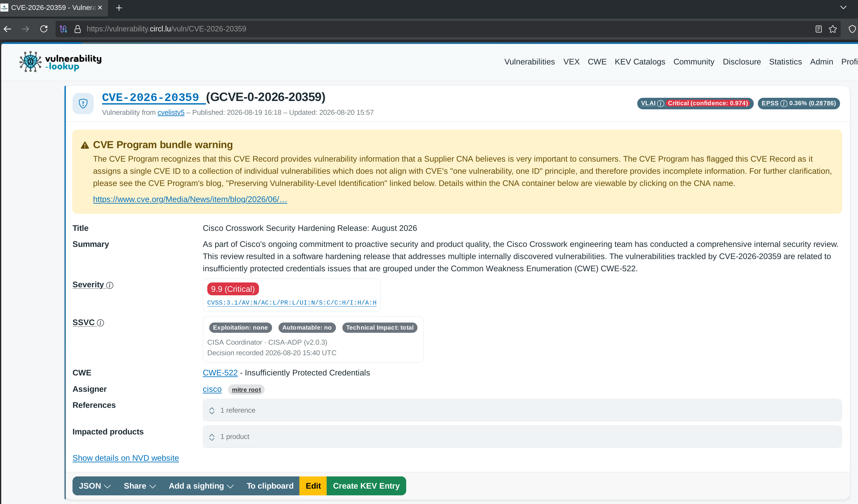Click the vulnerability-lookup logo

click(61, 62)
